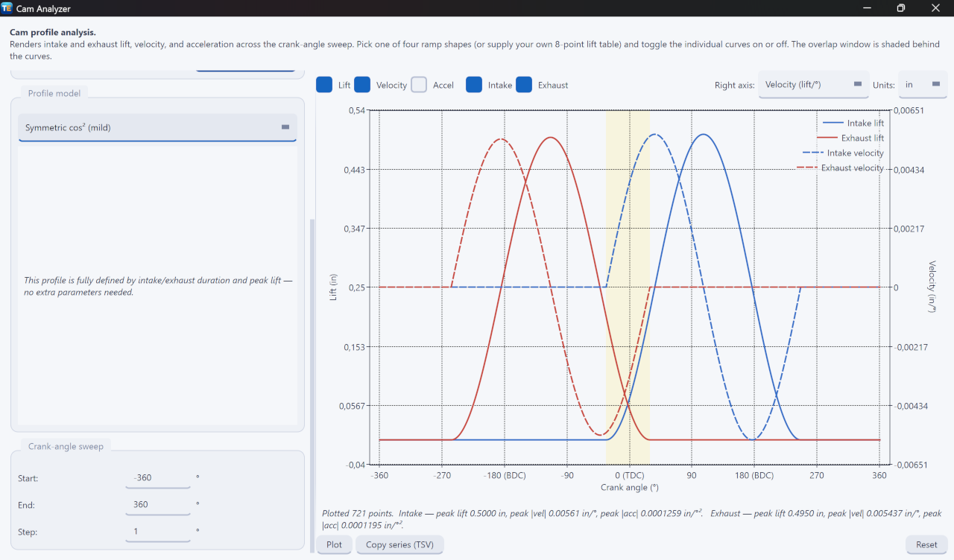Screen dimensions: 954x560
Task: Open the Units dropdown
Action: point(923,85)
